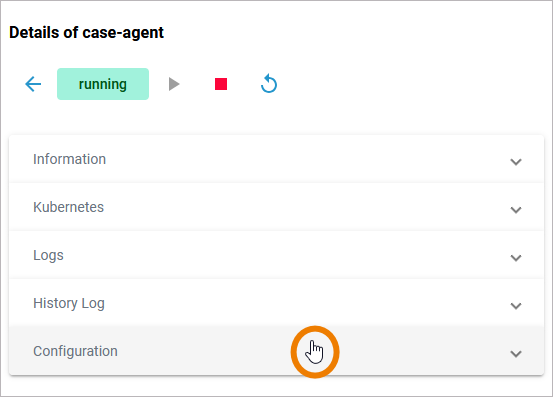The width and height of the screenshot is (553, 397).
Task: Go back using the blue left arrow
Action: (33, 84)
